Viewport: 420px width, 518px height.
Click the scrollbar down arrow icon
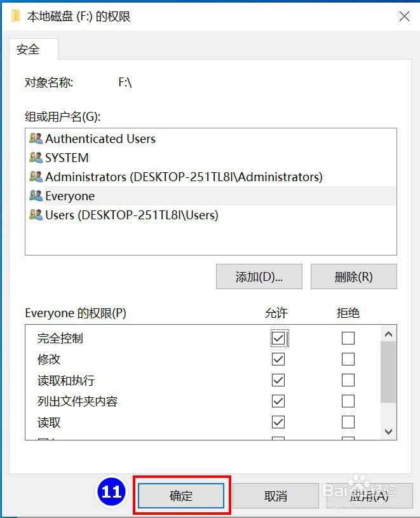click(388, 432)
